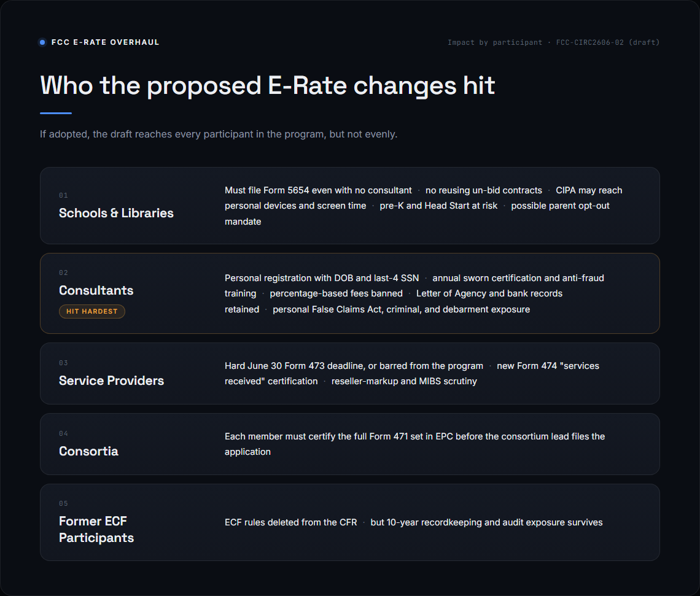The width and height of the screenshot is (700, 596).
Task: Open the Consortia card title
Action: [88, 452]
